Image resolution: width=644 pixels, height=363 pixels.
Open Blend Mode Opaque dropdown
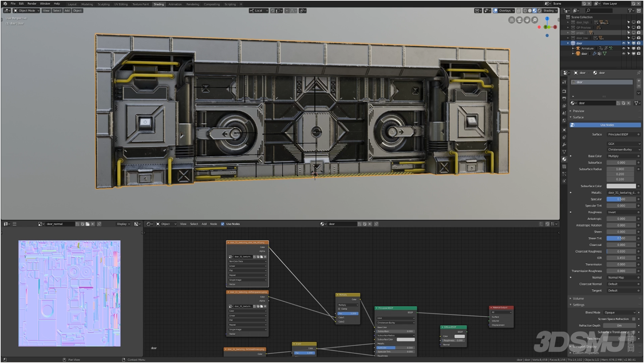(x=620, y=313)
